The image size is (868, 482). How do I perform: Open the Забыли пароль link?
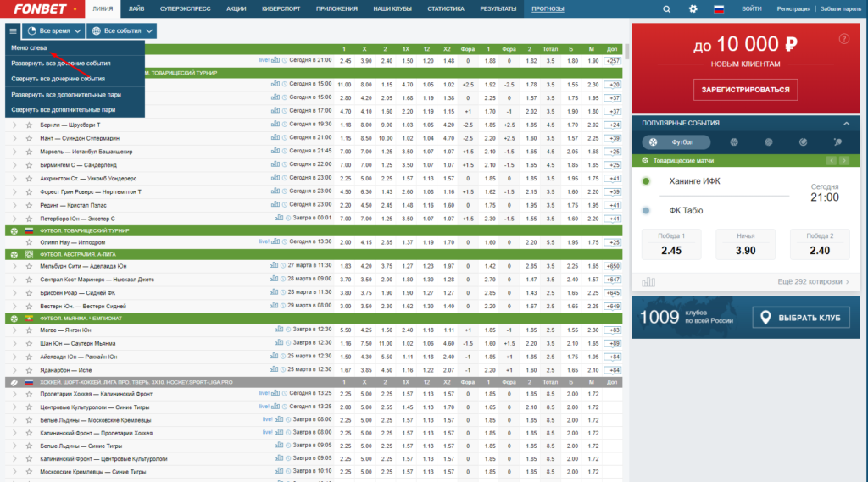click(x=840, y=8)
